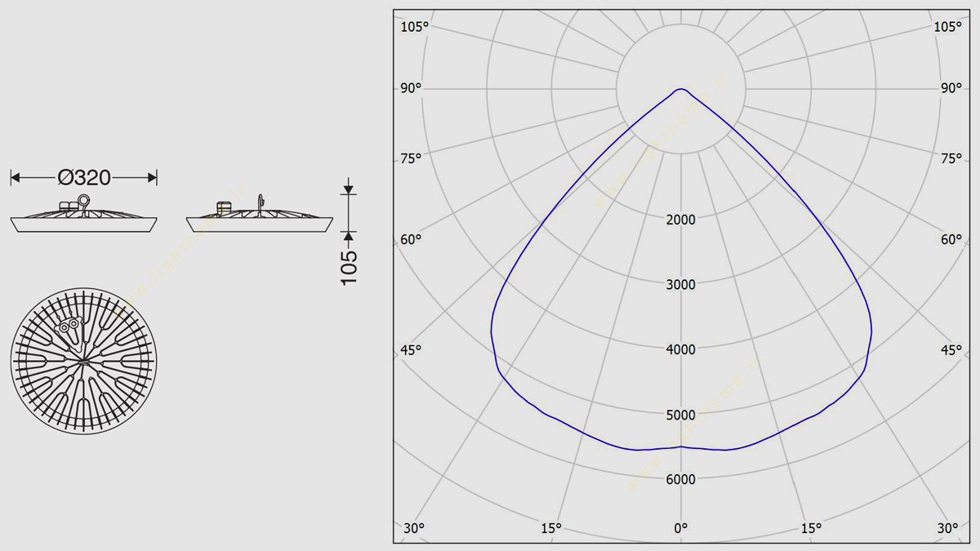Click the 105° label on chart's left edge
The image size is (980, 551).
click(x=414, y=27)
